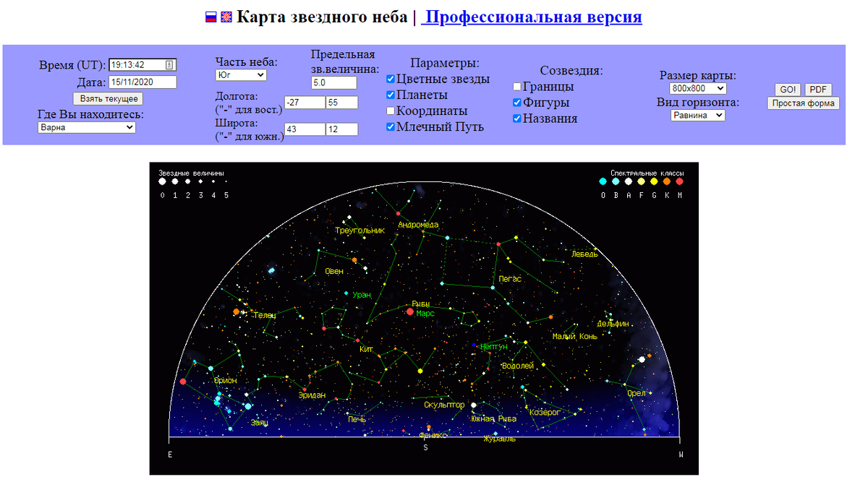Disable the Фигуры checkbox

pos(517,102)
